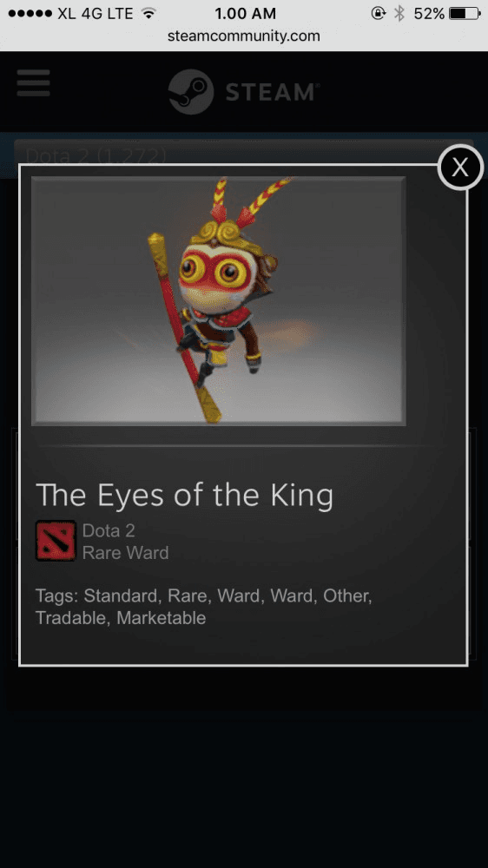Tap the round Steam logo icon
Screen dimensions: 488x868
[x=191, y=92]
